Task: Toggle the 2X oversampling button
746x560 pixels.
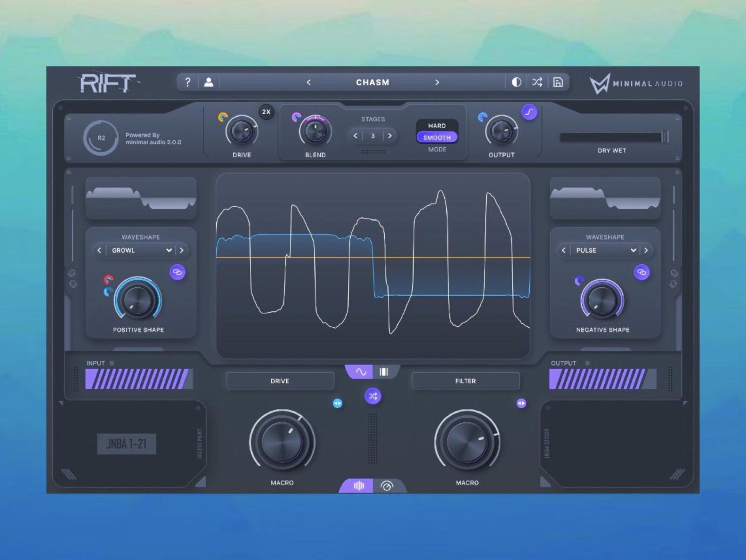Action: 266,112
